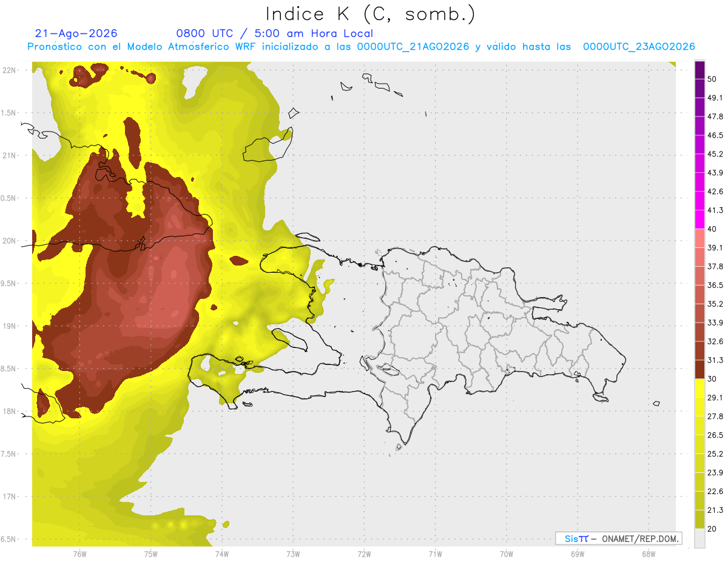Image resolution: width=728 pixels, height=562 pixels.
Task: Click the colorbar value '21.3'
Action: [715, 510]
